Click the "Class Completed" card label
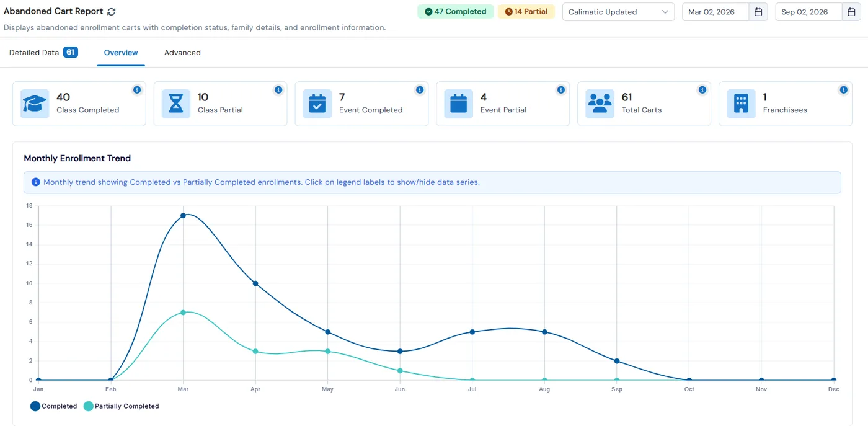Viewport: 868px width, 426px height. [x=87, y=110]
